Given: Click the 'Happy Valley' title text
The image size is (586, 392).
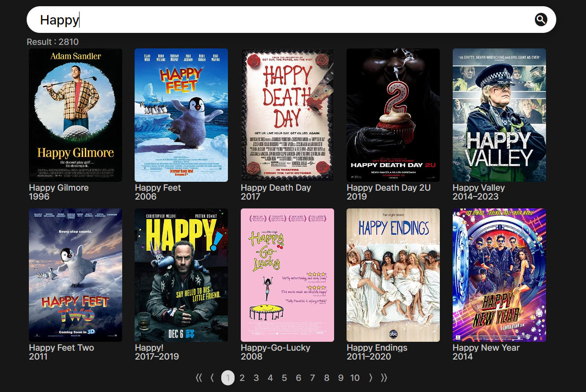Looking at the screenshot, I should tap(478, 188).
